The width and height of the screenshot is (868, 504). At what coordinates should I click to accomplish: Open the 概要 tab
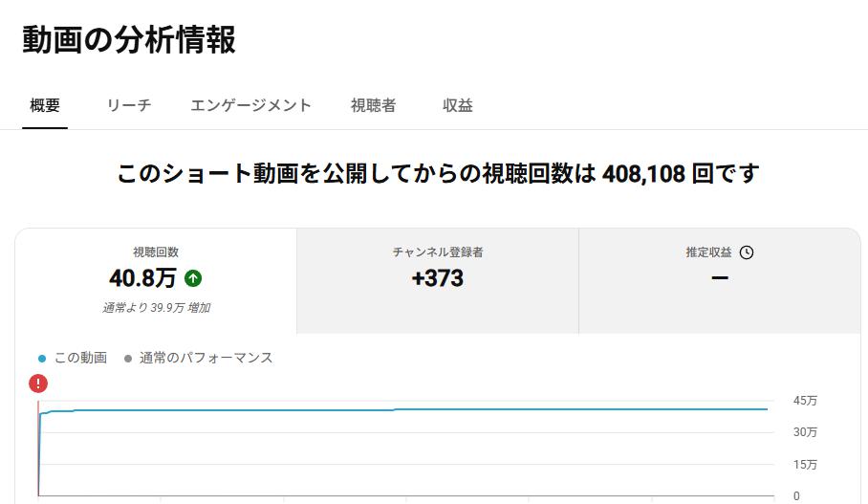pyautogui.click(x=45, y=105)
